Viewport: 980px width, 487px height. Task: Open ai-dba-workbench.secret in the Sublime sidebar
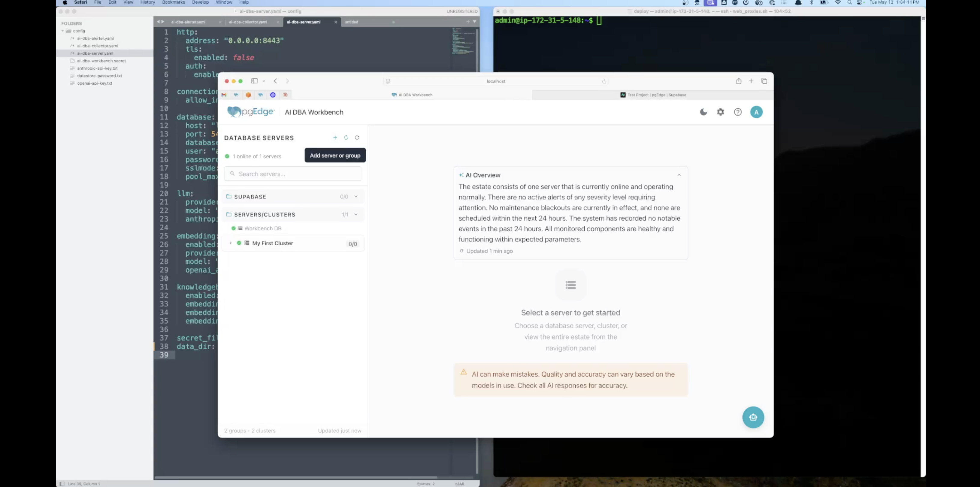[x=101, y=61]
